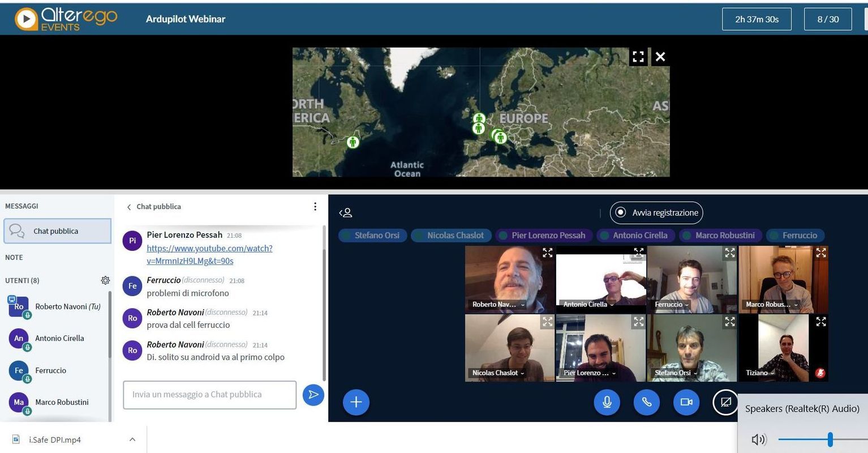Toggle the screen share button

point(725,402)
